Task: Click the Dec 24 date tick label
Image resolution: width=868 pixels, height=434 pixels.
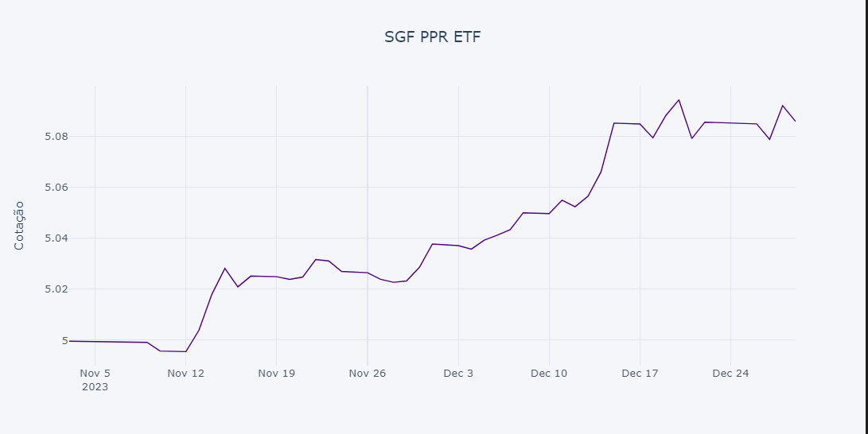Action: [730, 373]
